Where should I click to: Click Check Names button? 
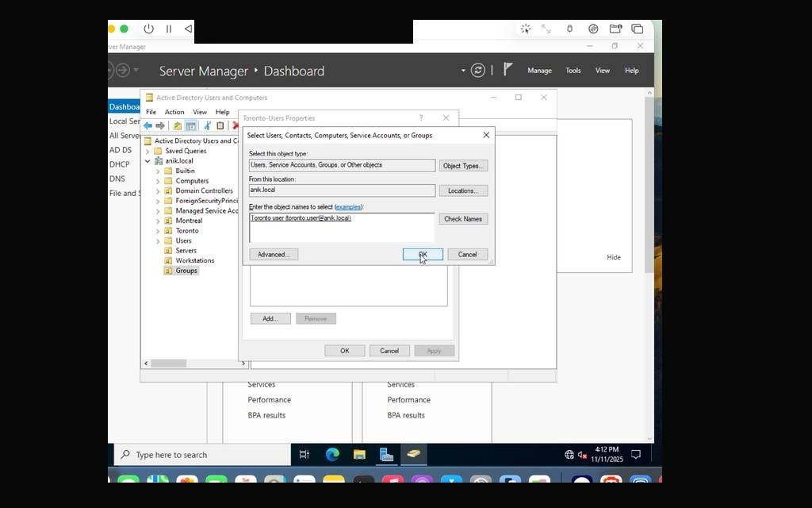tap(463, 219)
